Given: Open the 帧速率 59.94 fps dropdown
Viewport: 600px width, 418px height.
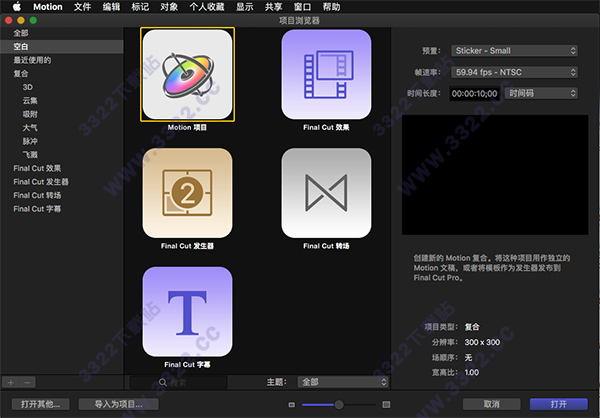Looking at the screenshot, I should pyautogui.click(x=514, y=72).
